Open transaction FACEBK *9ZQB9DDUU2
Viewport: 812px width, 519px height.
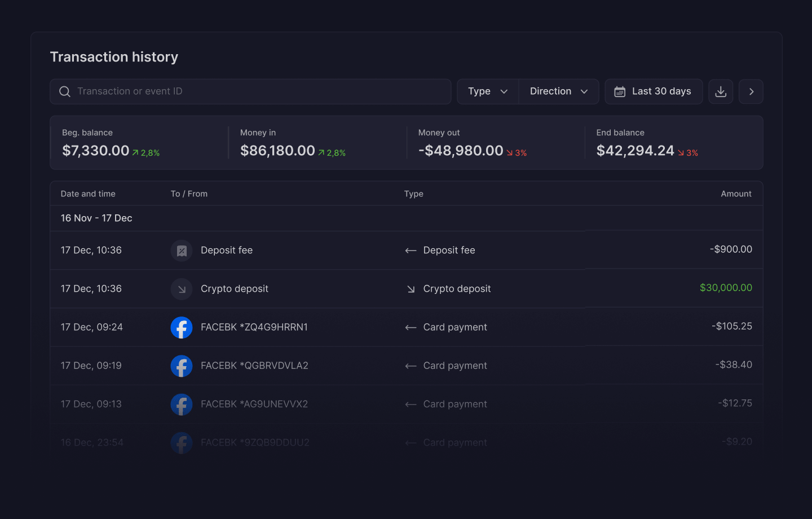[255, 443]
